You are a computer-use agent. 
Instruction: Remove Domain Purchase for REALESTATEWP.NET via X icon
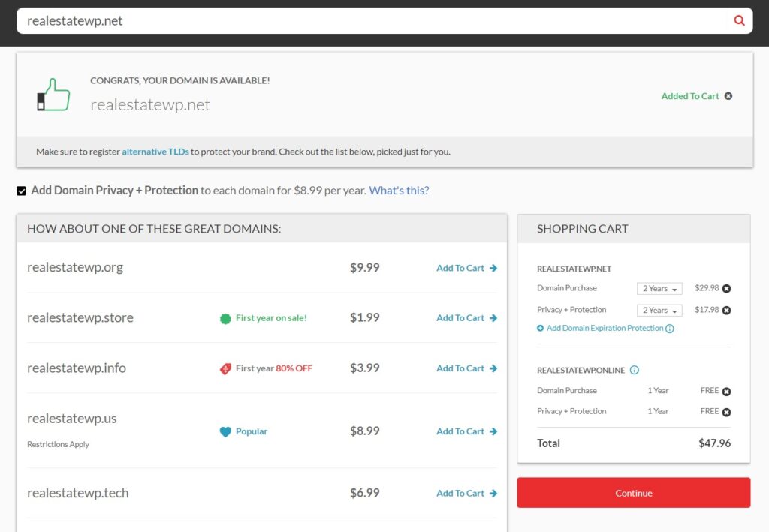pos(726,288)
